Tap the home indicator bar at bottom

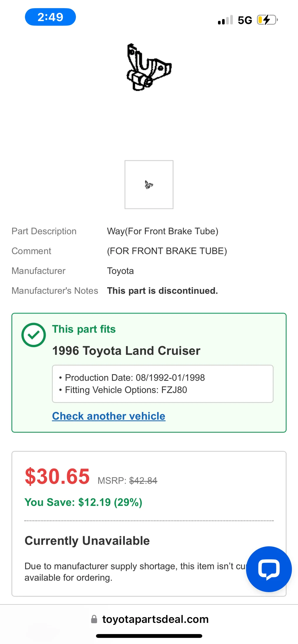pos(149,636)
